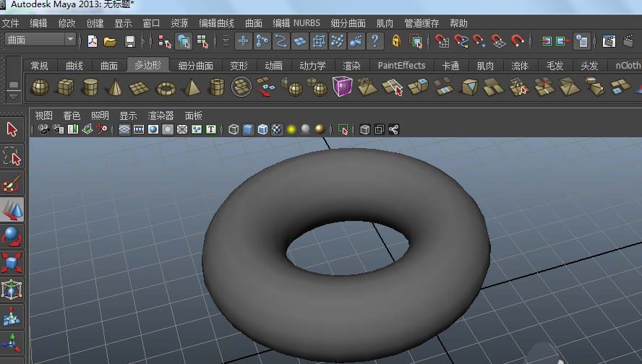Switch to the 流体 shelf tab
Viewport: 642px width, 364px height.
(520, 66)
